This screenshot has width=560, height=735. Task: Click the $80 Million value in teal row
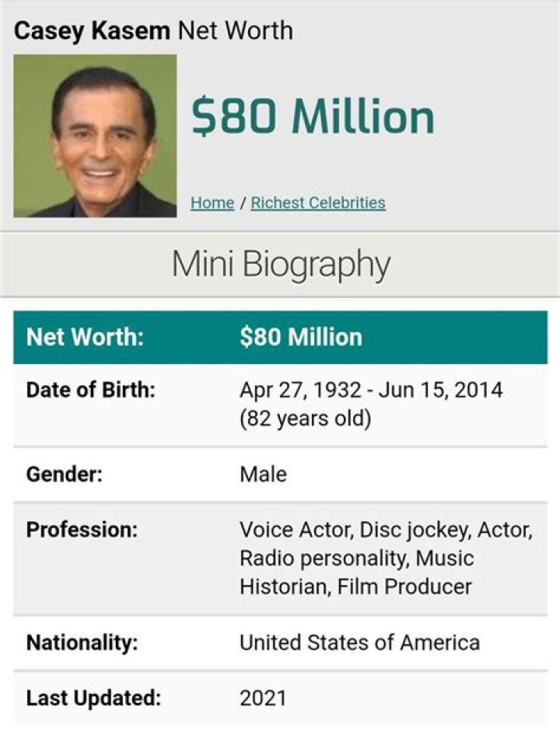pos(301,338)
